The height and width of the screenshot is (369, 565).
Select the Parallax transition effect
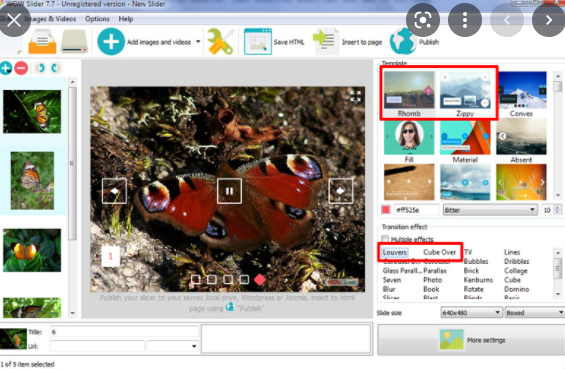coord(435,271)
